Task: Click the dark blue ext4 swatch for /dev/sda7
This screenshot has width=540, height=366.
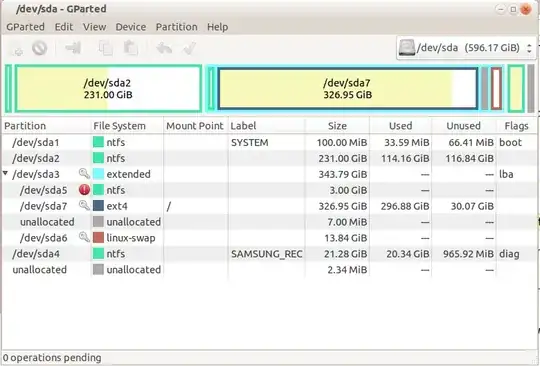Action: tap(98, 206)
